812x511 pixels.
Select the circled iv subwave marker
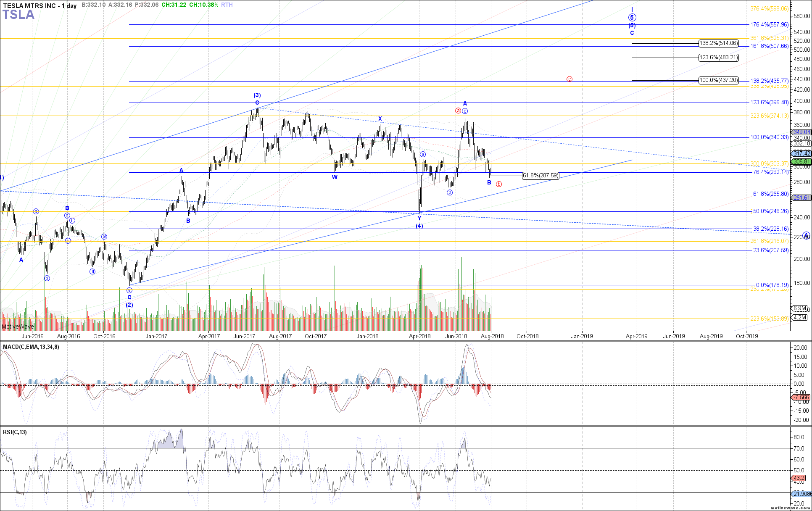click(x=104, y=237)
